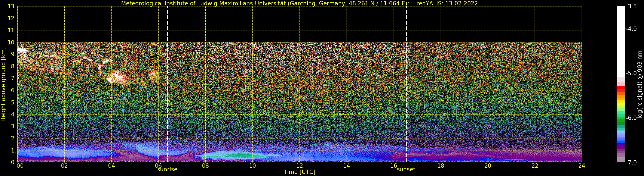Click the time tick label '24'
Screen dimensions: 644x176
(582, 166)
